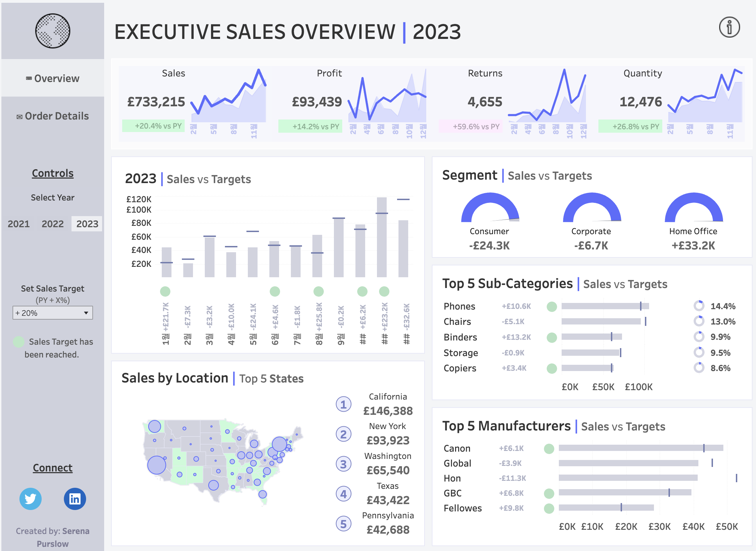756x551 pixels.
Task: Select year 2023
Action: (87, 224)
